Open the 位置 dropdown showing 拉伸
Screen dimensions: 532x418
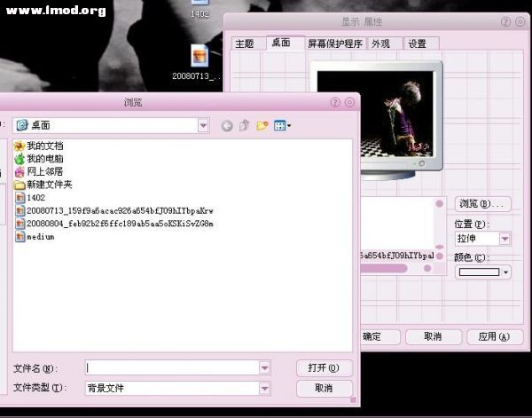505,239
